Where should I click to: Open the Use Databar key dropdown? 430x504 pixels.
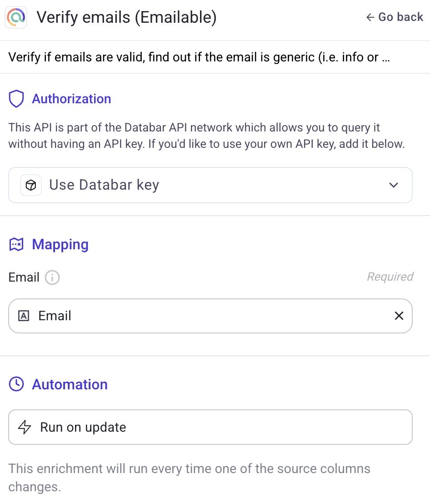coord(210,185)
